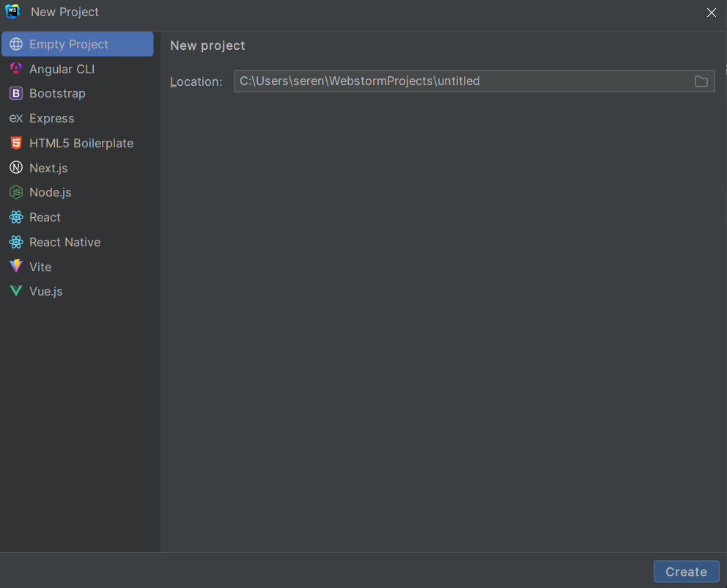This screenshot has height=588, width=727.
Task: Click the Location label text
Action: [x=196, y=81]
